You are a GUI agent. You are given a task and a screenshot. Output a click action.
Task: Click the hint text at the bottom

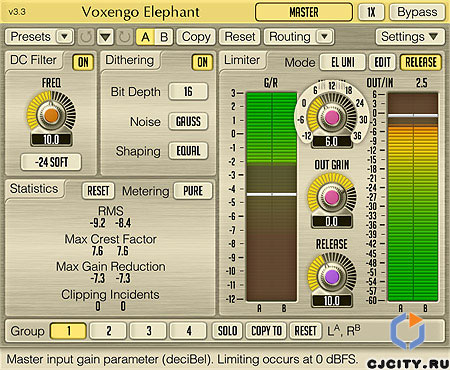click(182, 359)
